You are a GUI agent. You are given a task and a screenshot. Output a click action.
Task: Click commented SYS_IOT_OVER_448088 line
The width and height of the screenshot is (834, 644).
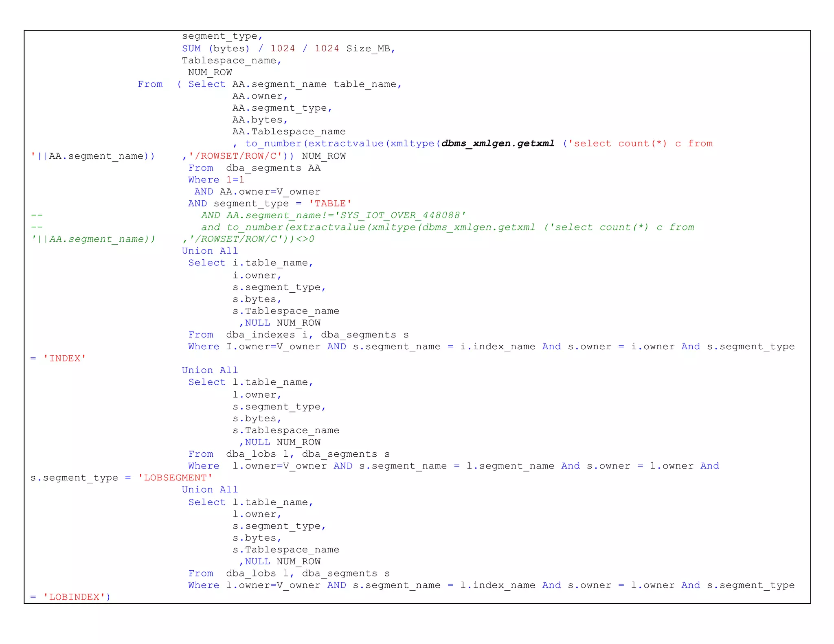[334, 216]
